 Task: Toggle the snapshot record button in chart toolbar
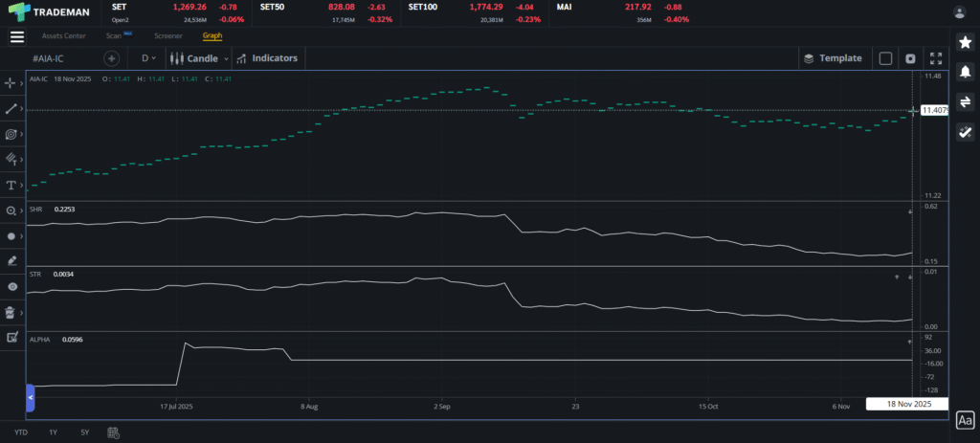[910, 58]
